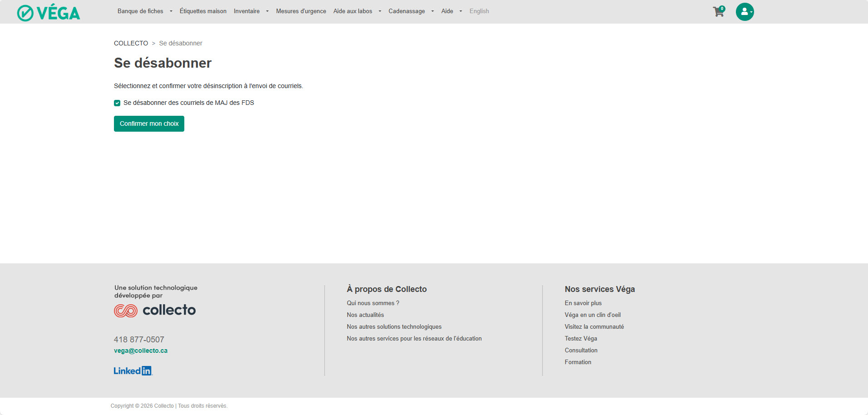Click the Collecto logo in footer
868x415 pixels.
[155, 310]
